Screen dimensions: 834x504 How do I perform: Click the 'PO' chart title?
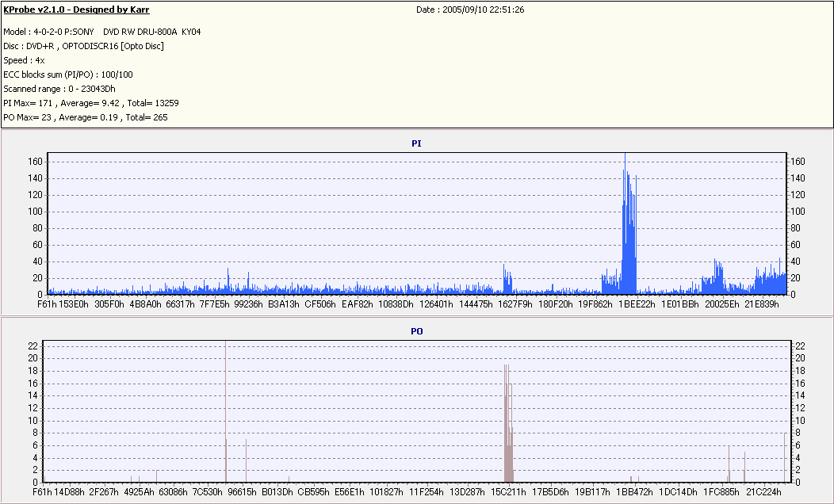[416, 331]
